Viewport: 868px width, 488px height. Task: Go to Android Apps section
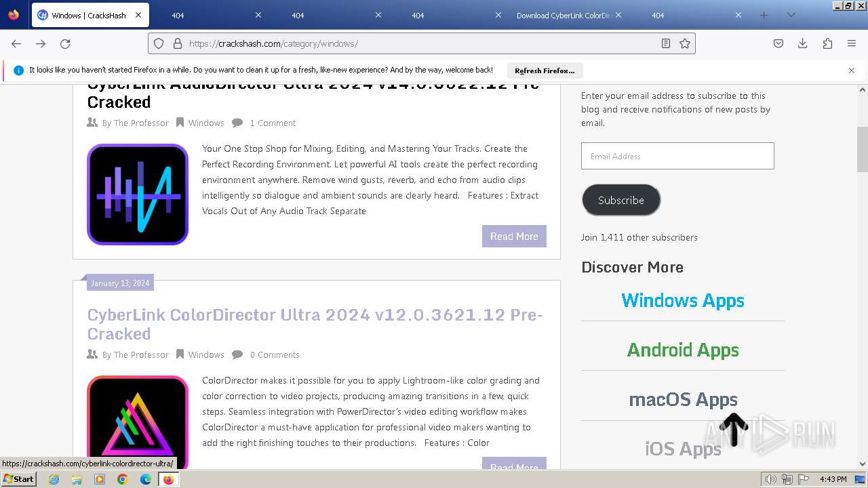pyautogui.click(x=683, y=350)
